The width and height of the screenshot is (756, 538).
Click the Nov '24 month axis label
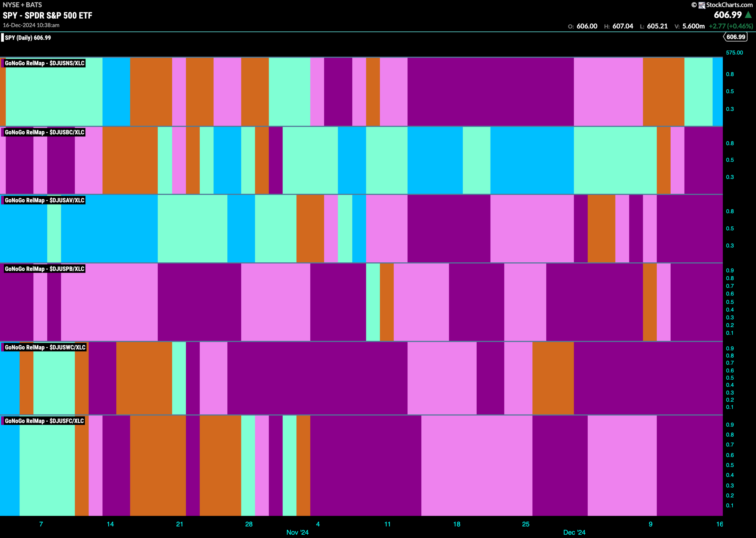297,532
